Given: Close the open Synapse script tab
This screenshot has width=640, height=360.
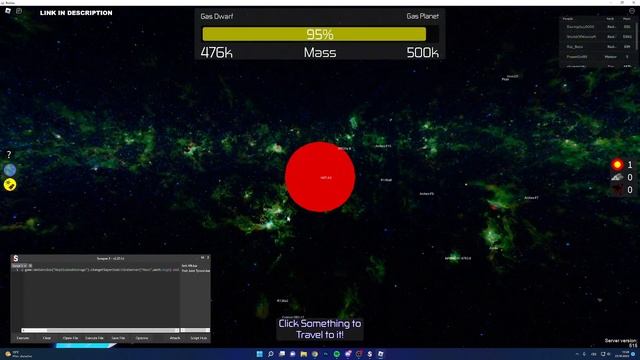Looking at the screenshot, I should point(25,266).
